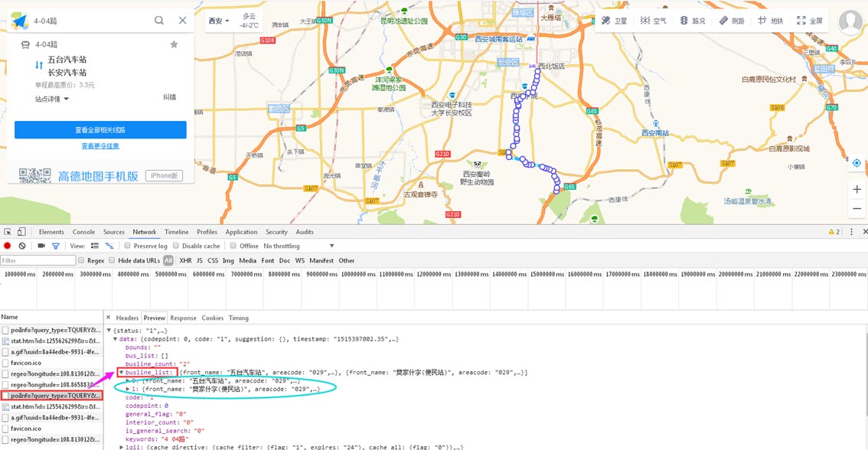868x450 pixels.
Task: Toggle capture screenshots camera icon
Action: coord(41,246)
